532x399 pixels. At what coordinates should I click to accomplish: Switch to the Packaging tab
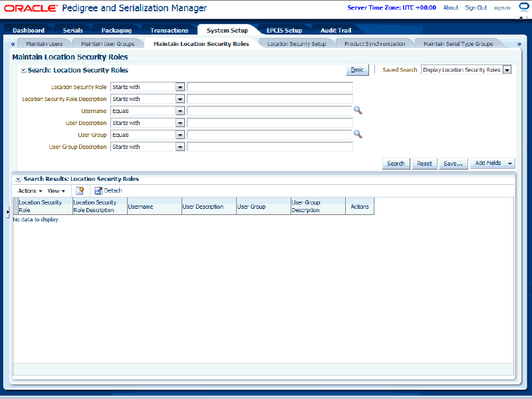point(116,30)
